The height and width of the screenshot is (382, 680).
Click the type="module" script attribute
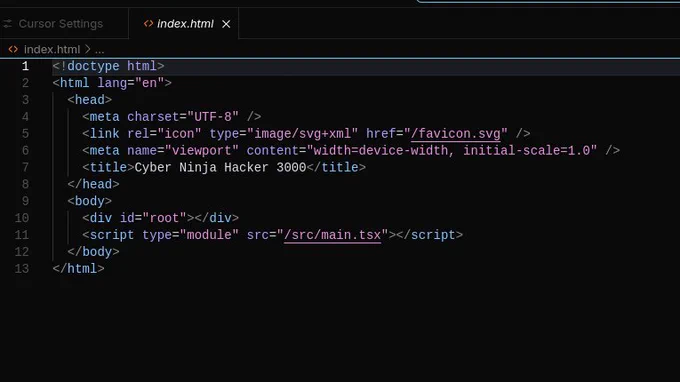(x=190, y=235)
